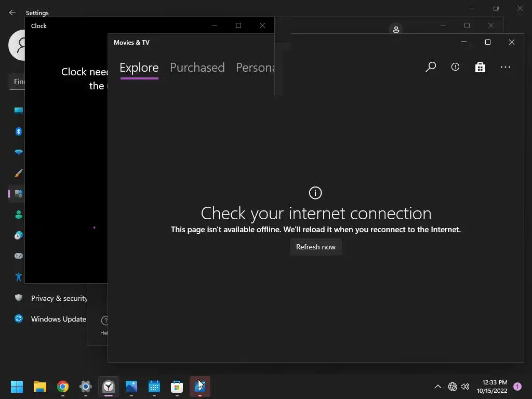
Task: Switch to the Explore tab
Action: (139, 68)
